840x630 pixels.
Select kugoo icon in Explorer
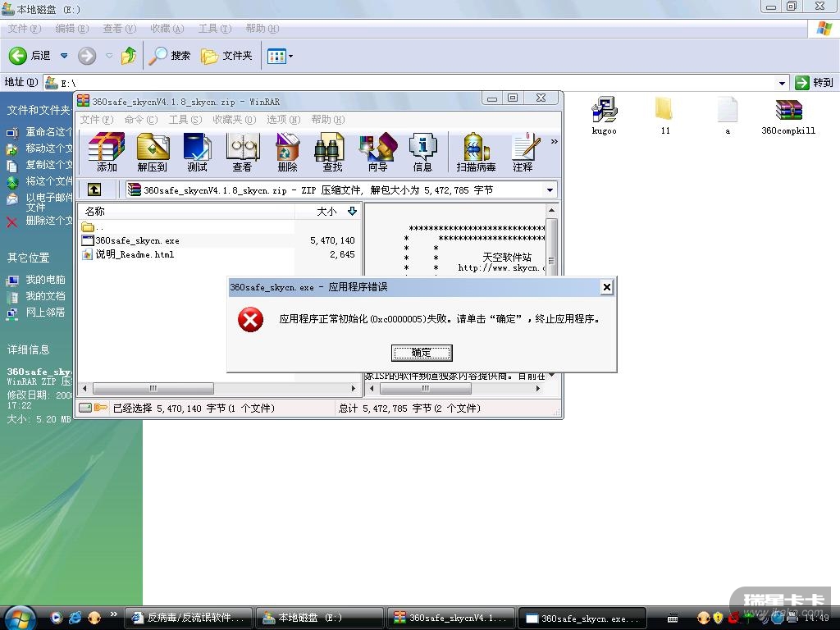coord(604,115)
